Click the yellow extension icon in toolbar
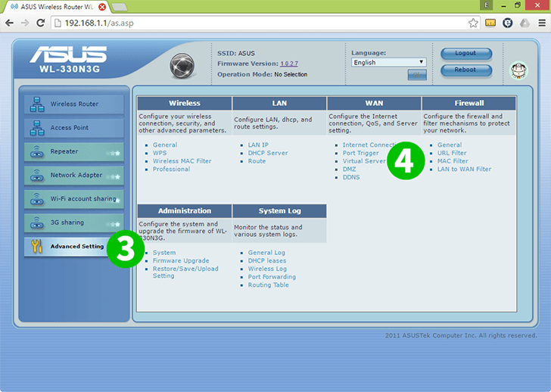551x392 pixels. (x=490, y=23)
